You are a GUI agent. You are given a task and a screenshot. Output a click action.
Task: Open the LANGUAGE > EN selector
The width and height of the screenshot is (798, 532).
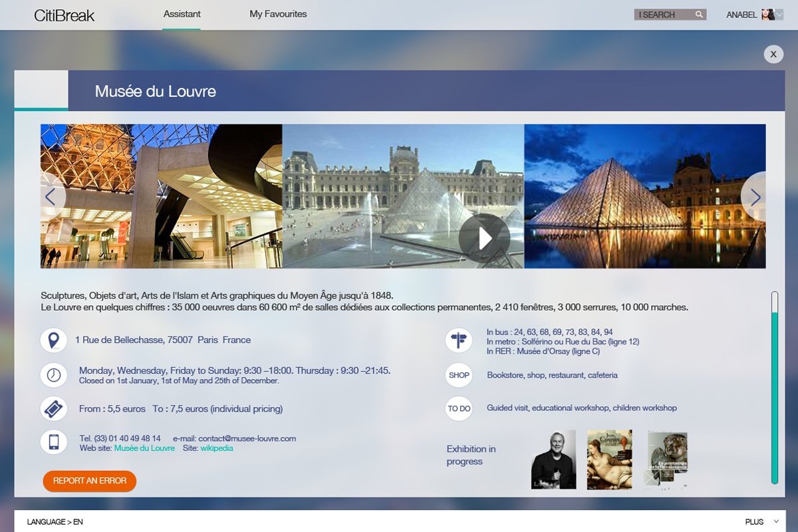pos(55,522)
